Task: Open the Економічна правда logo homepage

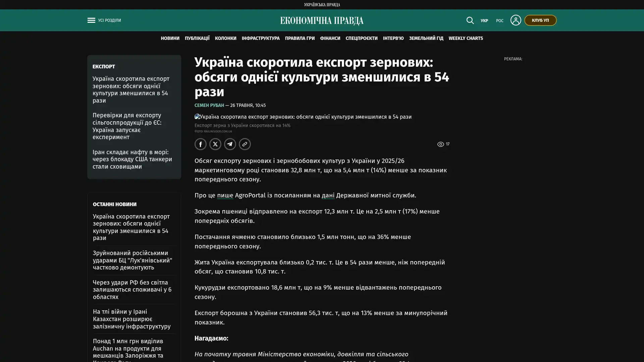Action: click(x=322, y=21)
